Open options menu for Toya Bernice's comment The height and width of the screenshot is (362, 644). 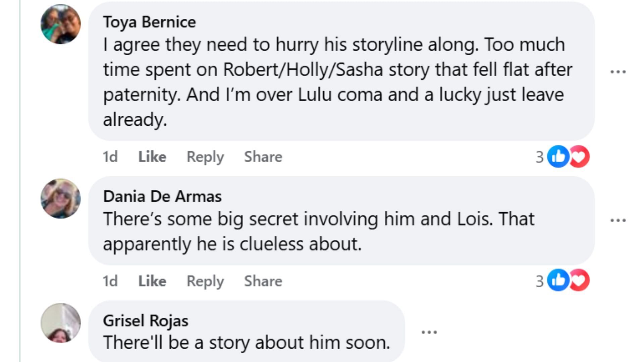[618, 72]
